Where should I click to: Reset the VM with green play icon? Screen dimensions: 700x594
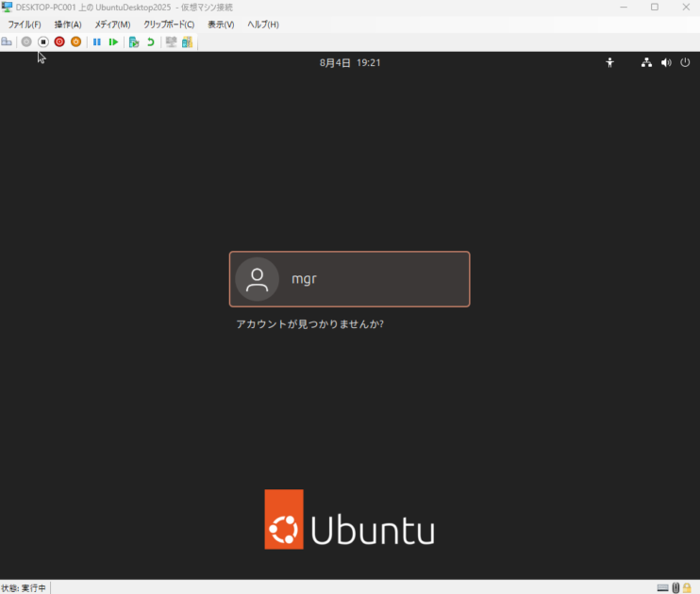[113, 41]
